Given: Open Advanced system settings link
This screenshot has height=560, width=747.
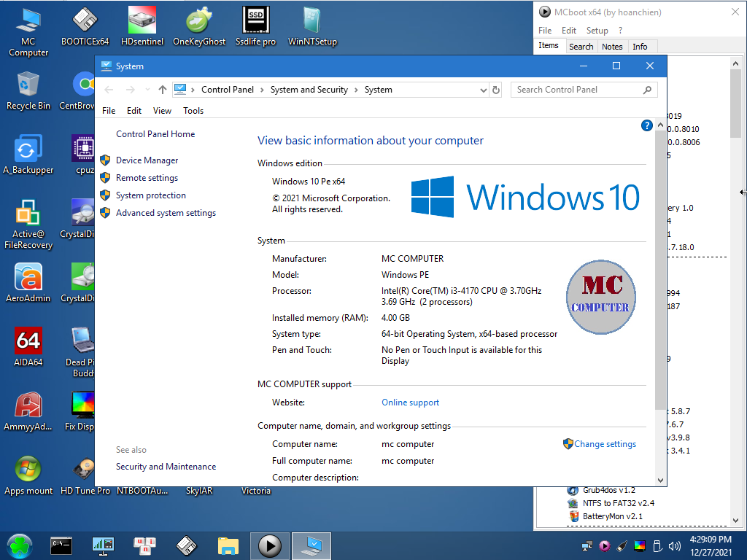Looking at the screenshot, I should tap(166, 213).
